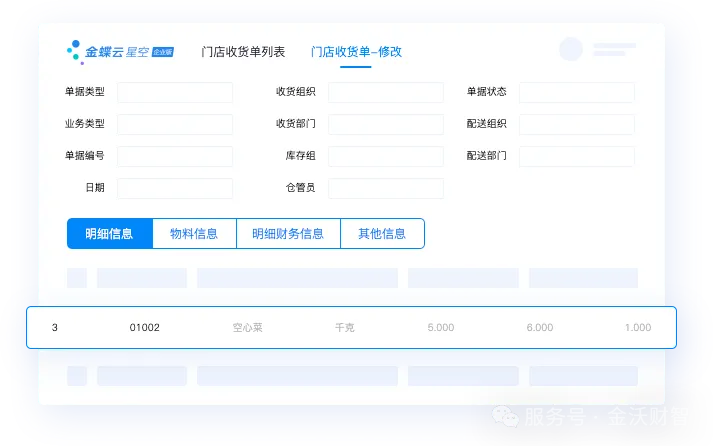Select the 仓管员 input field

tap(386, 188)
